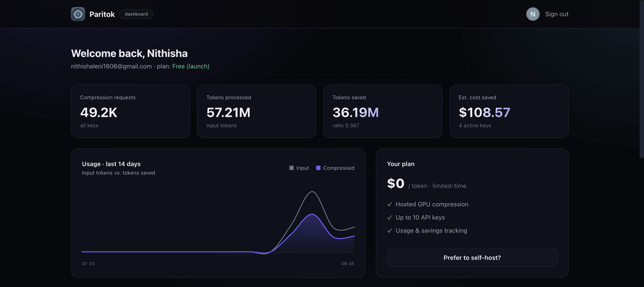644x287 pixels.
Task: Open the Tokens processed stat card
Action: pos(257,111)
